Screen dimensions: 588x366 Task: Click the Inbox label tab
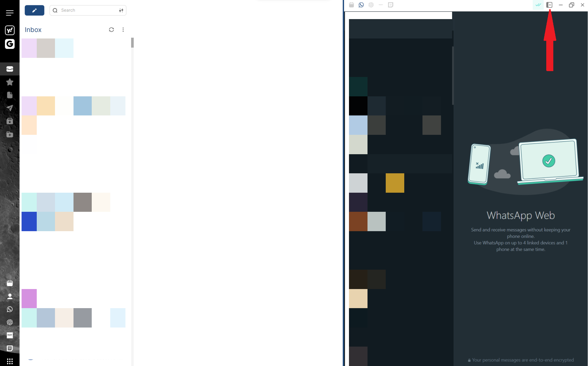click(x=33, y=29)
